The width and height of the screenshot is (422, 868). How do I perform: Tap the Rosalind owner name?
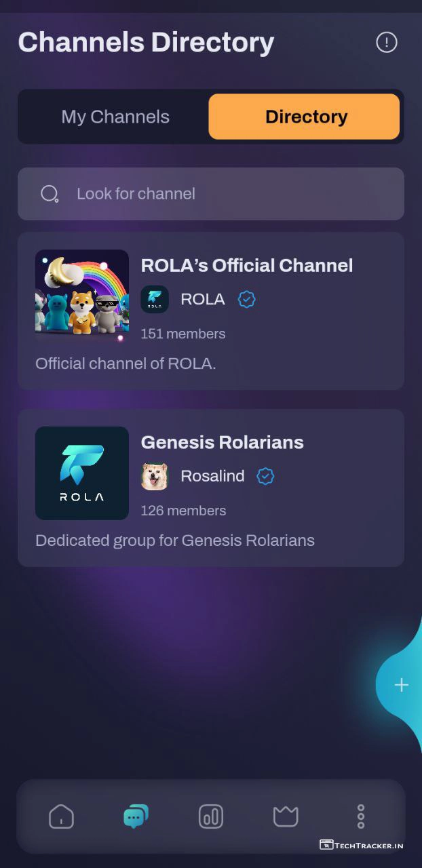point(212,476)
